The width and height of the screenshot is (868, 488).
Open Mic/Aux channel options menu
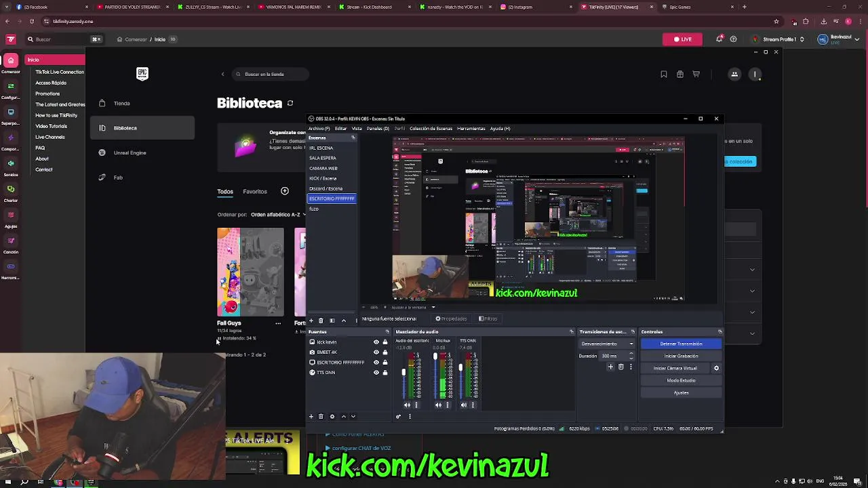coord(447,405)
